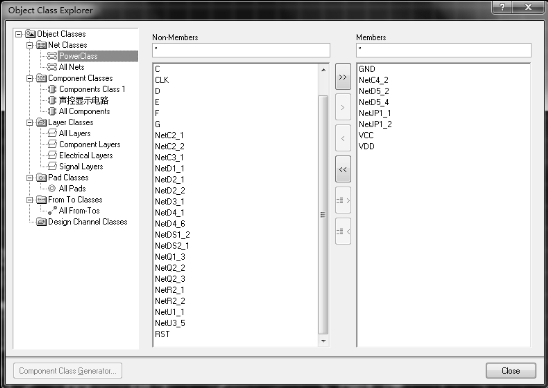
Task: Select CLK in Non-Members list
Action: click(x=162, y=80)
